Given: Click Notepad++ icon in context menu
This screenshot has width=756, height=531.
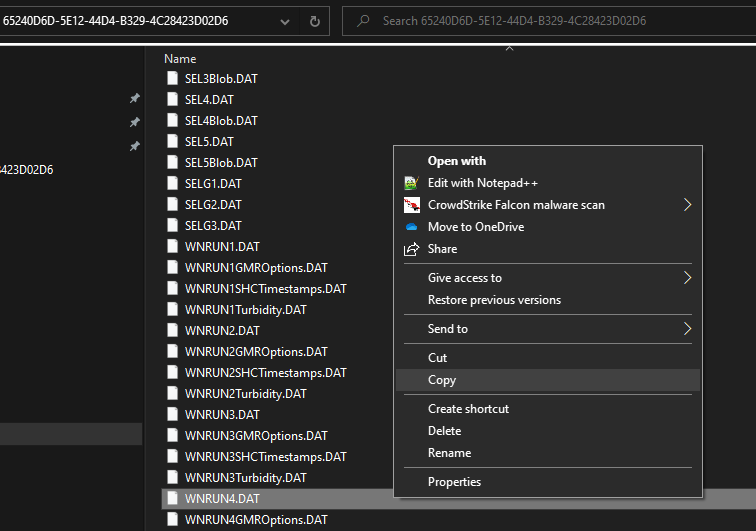Looking at the screenshot, I should [x=411, y=183].
